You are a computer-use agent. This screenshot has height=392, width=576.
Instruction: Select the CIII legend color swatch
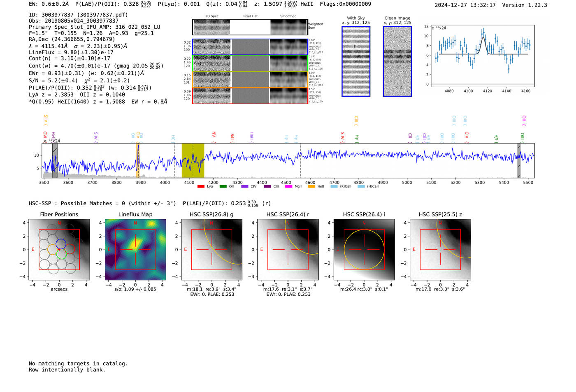pyautogui.click(x=267, y=186)
